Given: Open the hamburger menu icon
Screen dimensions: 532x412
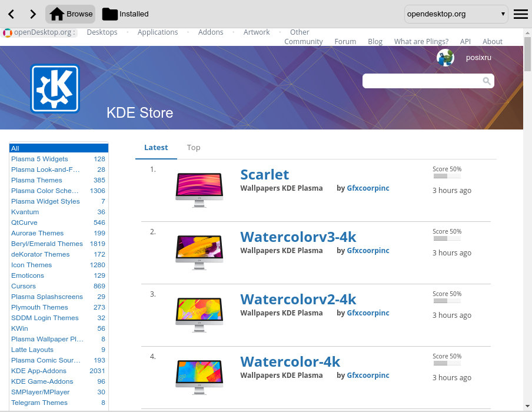Looking at the screenshot, I should click(520, 14).
